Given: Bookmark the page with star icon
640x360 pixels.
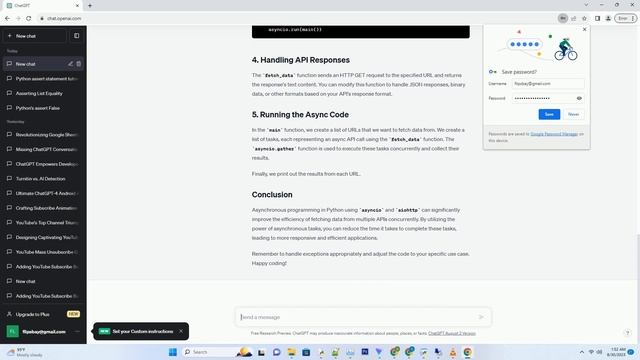Looking at the screenshot, I should tap(584, 18).
